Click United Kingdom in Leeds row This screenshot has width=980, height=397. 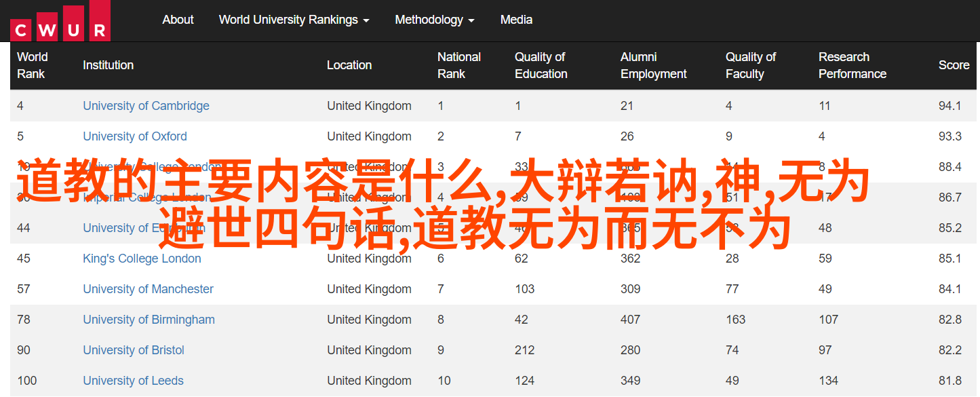[x=369, y=381]
